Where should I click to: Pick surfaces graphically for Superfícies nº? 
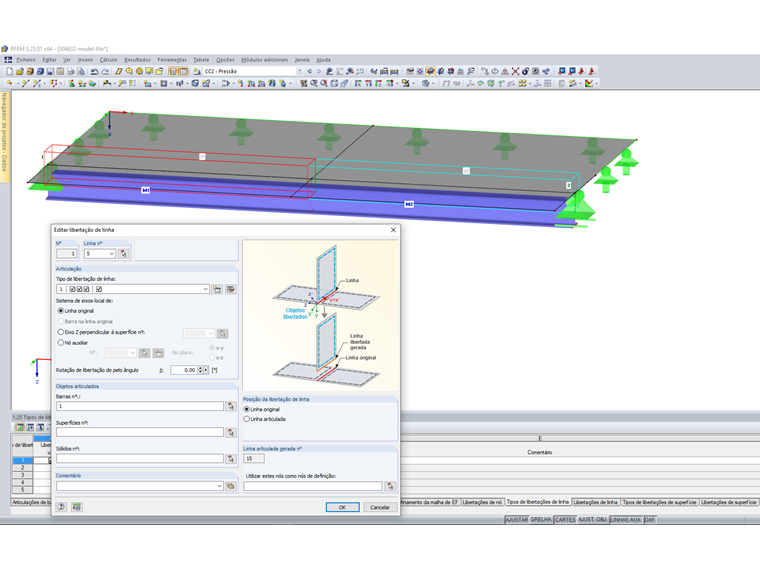[x=231, y=432]
